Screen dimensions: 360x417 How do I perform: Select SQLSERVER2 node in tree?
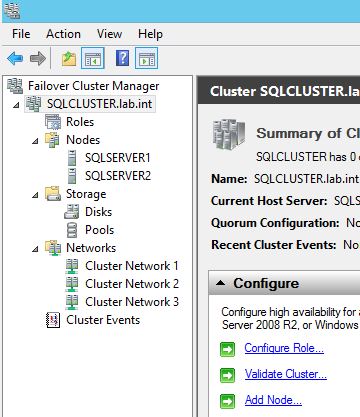coord(118,176)
